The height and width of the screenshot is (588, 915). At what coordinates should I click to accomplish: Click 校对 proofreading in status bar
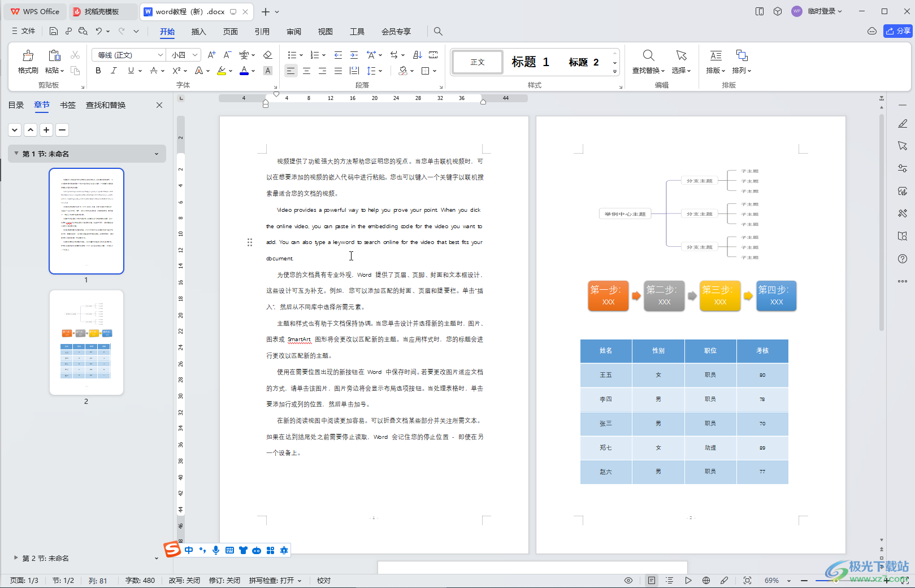pyautogui.click(x=324, y=580)
